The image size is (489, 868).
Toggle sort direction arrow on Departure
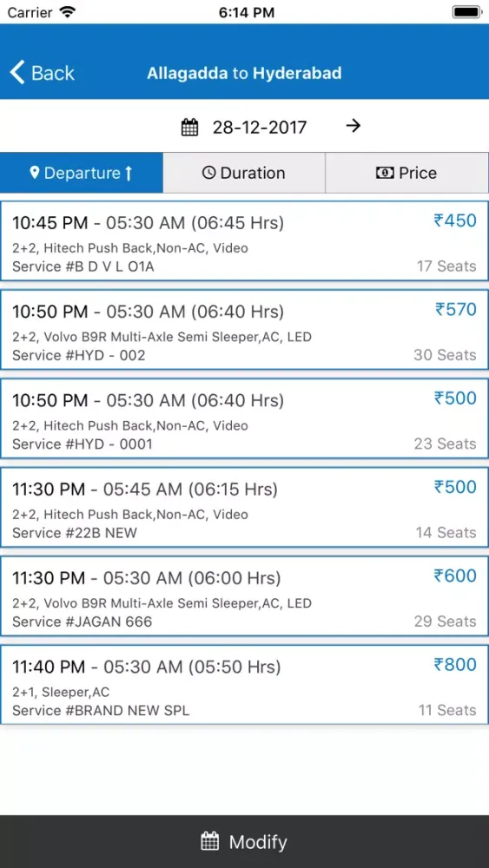pyautogui.click(x=129, y=174)
